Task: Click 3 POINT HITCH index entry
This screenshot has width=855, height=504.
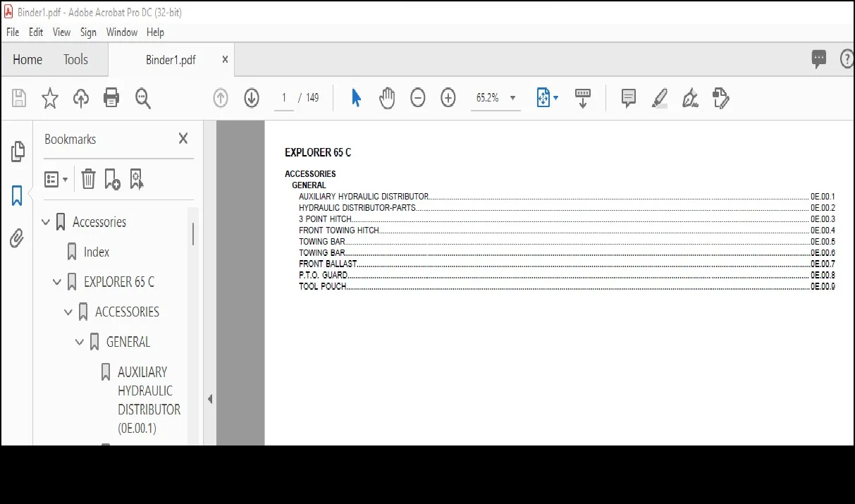Action: pyautogui.click(x=325, y=219)
